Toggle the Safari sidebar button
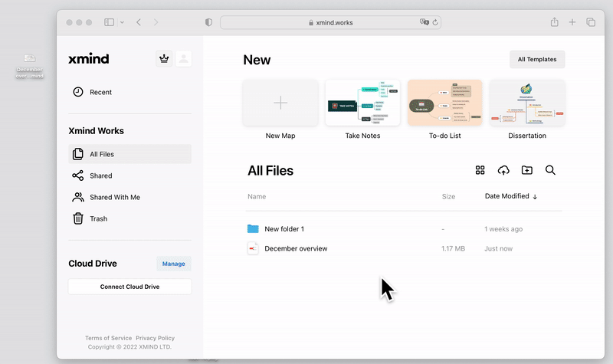The image size is (613, 364). (x=109, y=22)
